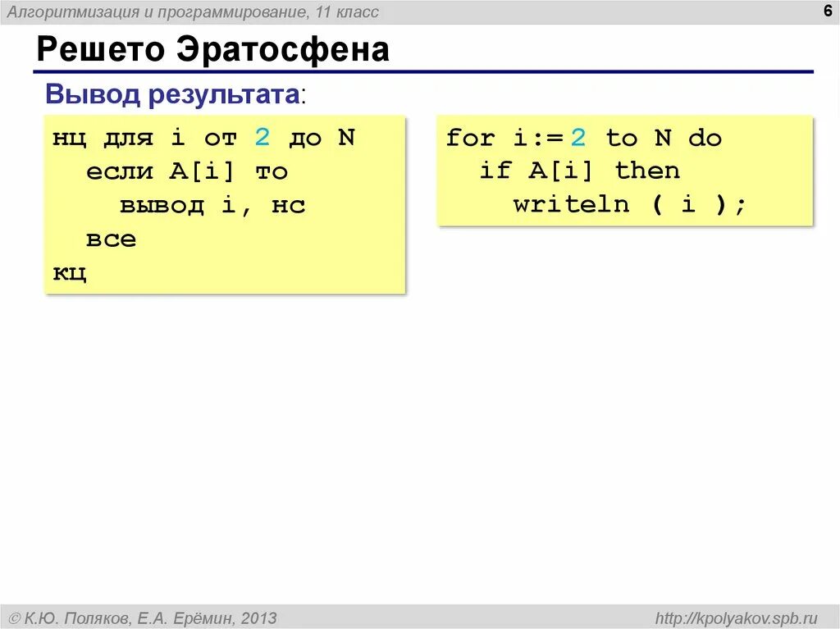The width and height of the screenshot is (840, 629).
Task: Select the word 'все' in pseudocode
Action: (x=112, y=239)
